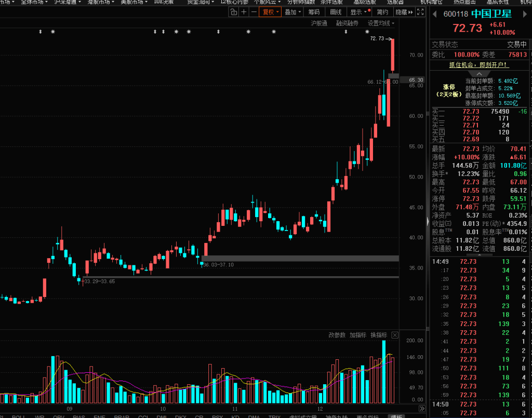The image size is (532, 418).
Task: Select the 沪股通 tab
Action: tap(319, 23)
